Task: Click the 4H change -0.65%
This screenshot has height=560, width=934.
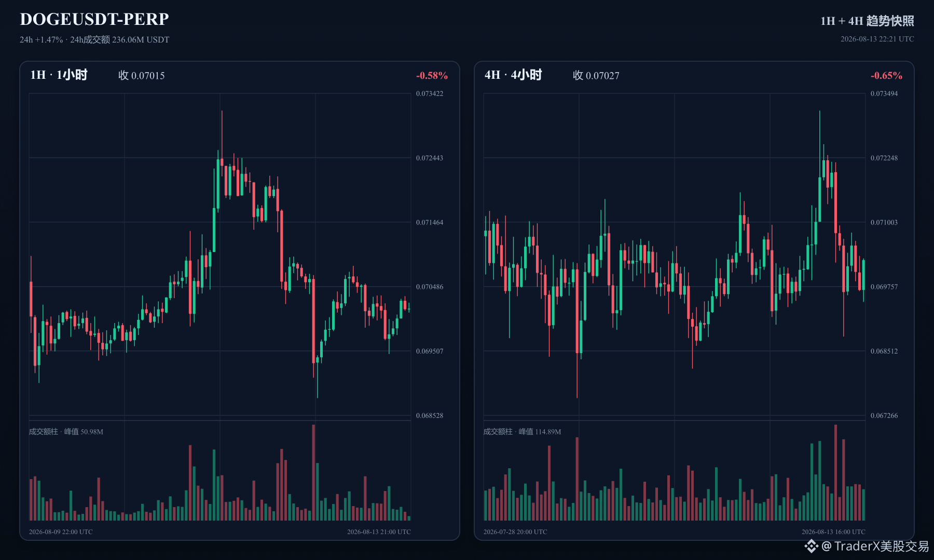Action: click(886, 76)
